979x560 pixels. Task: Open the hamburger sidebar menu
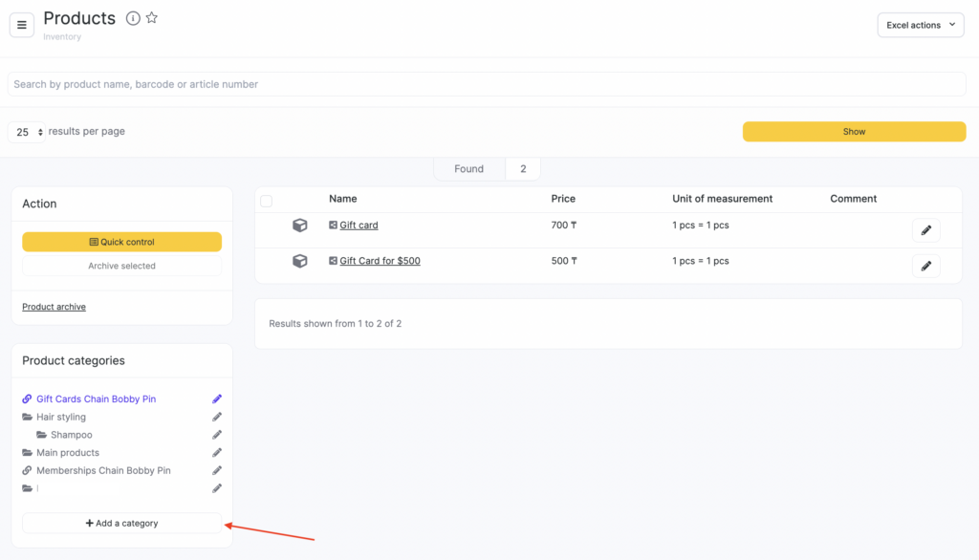pos(22,25)
